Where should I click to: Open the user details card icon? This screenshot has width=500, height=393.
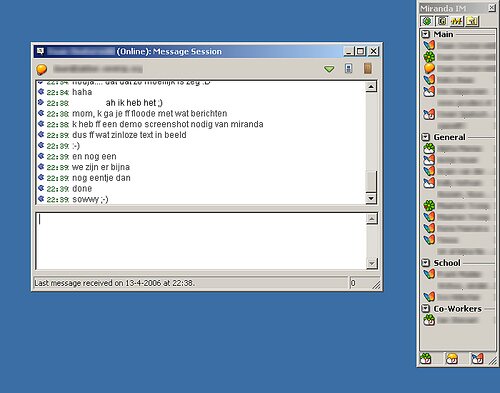coord(348,69)
